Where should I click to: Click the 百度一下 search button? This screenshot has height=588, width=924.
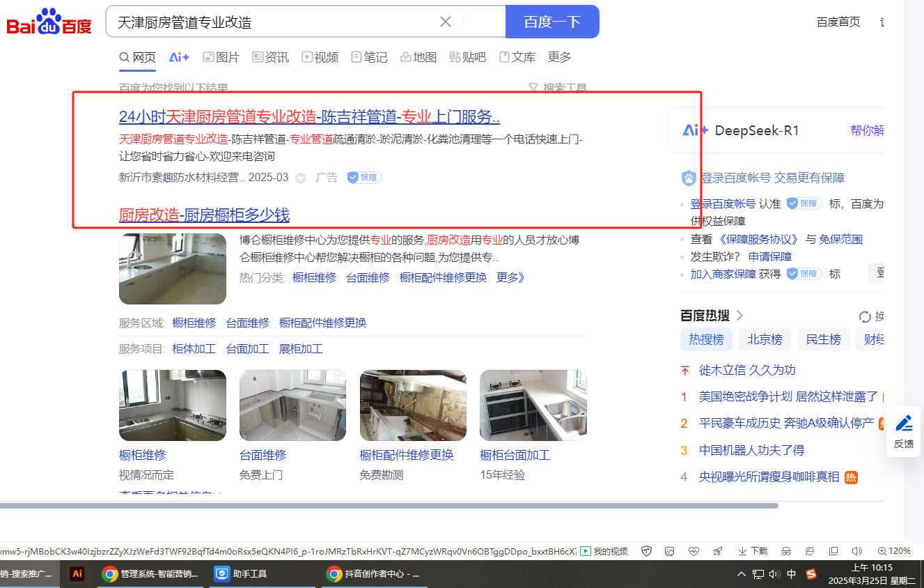pyautogui.click(x=552, y=22)
